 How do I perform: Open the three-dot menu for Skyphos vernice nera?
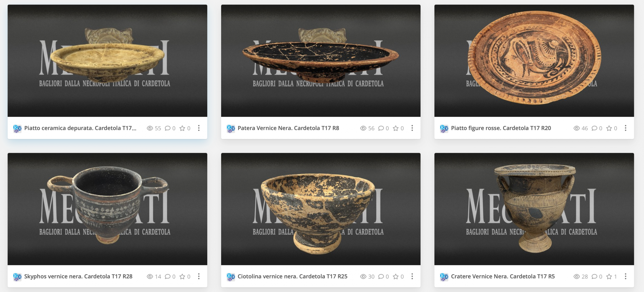tap(199, 276)
